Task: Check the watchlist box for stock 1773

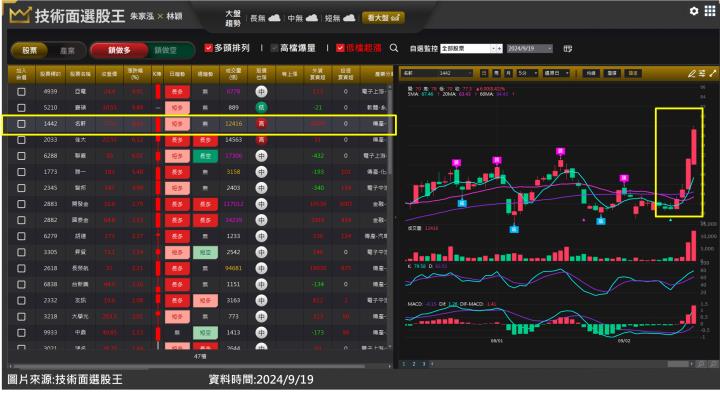Action: click(21, 172)
